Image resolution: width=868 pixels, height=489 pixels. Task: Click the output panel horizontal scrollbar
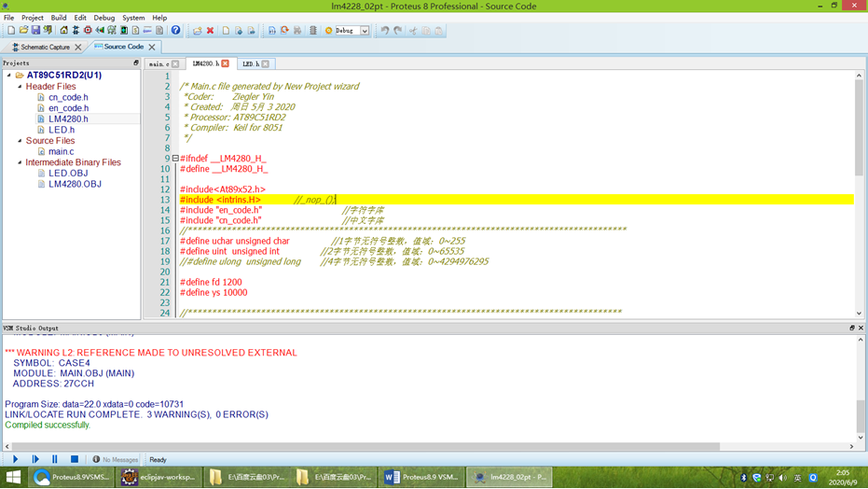click(365, 446)
